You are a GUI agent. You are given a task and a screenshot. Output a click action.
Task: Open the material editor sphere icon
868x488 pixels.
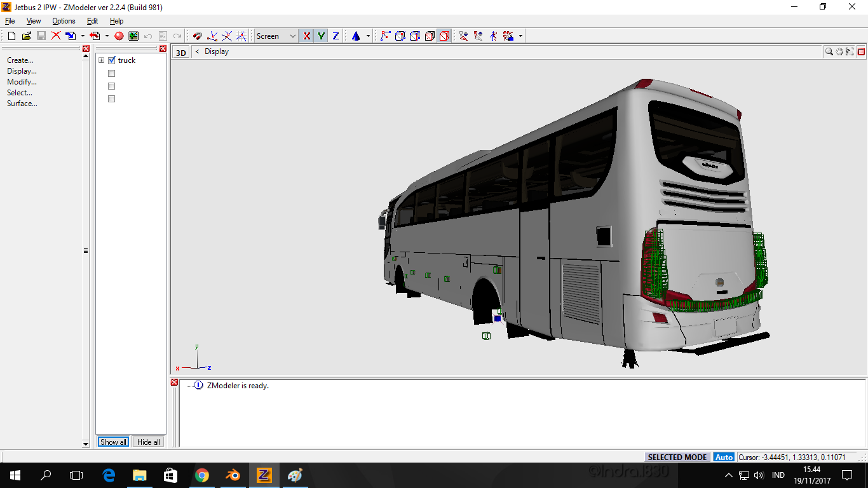pyautogui.click(x=120, y=36)
